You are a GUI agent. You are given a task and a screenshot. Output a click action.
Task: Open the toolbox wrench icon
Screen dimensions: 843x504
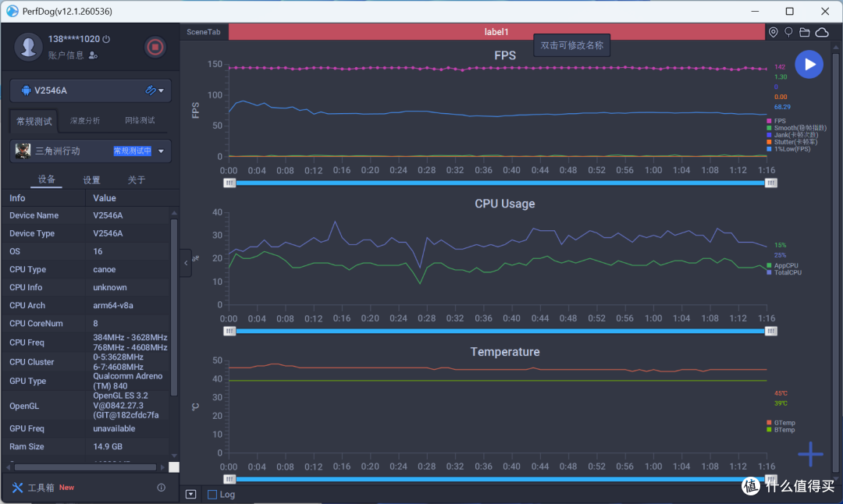pyautogui.click(x=17, y=488)
